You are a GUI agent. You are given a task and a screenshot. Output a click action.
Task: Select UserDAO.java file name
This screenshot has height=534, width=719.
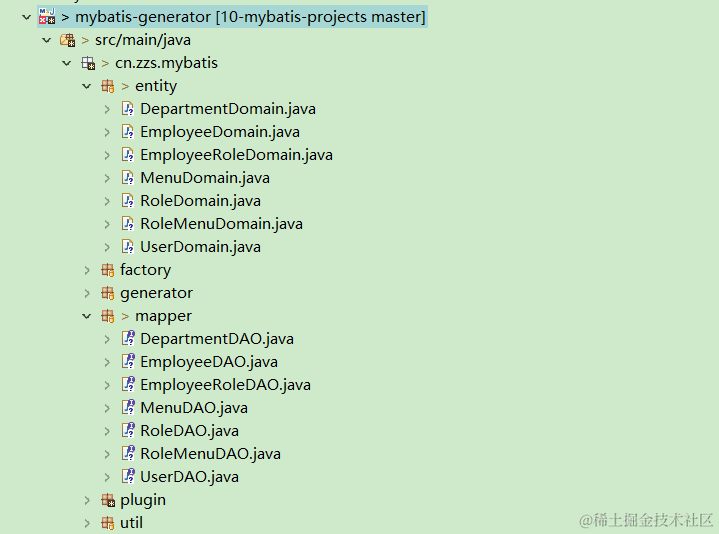click(x=189, y=477)
